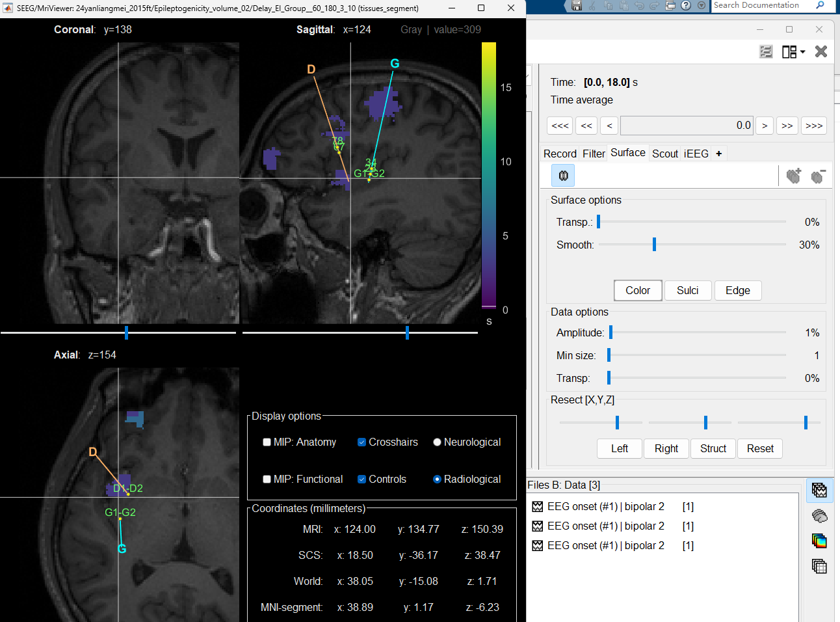Click the search magnifier in Search Documentation

pyautogui.click(x=820, y=5)
